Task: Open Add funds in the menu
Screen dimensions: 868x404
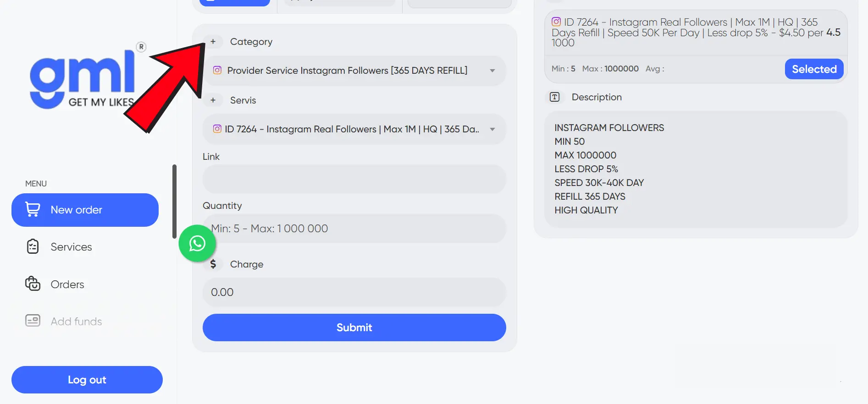Action: tap(76, 321)
